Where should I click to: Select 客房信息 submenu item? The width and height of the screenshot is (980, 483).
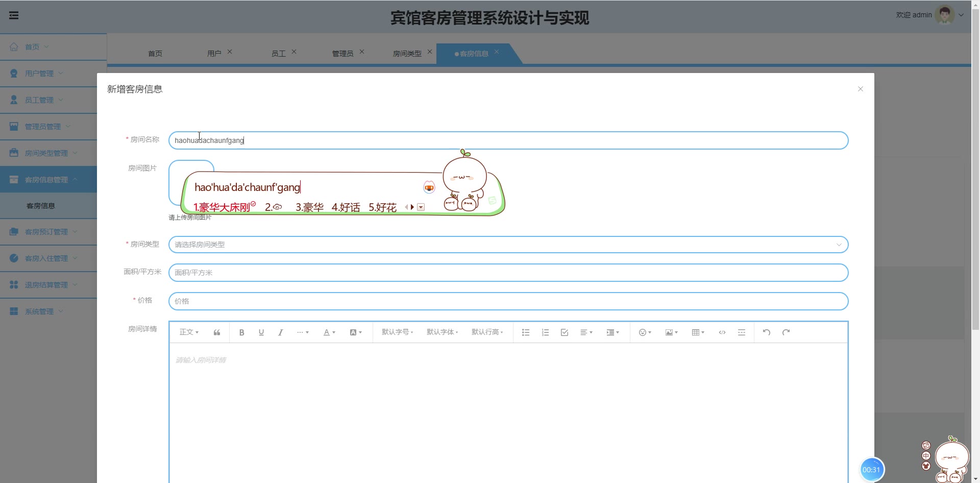[41, 206]
